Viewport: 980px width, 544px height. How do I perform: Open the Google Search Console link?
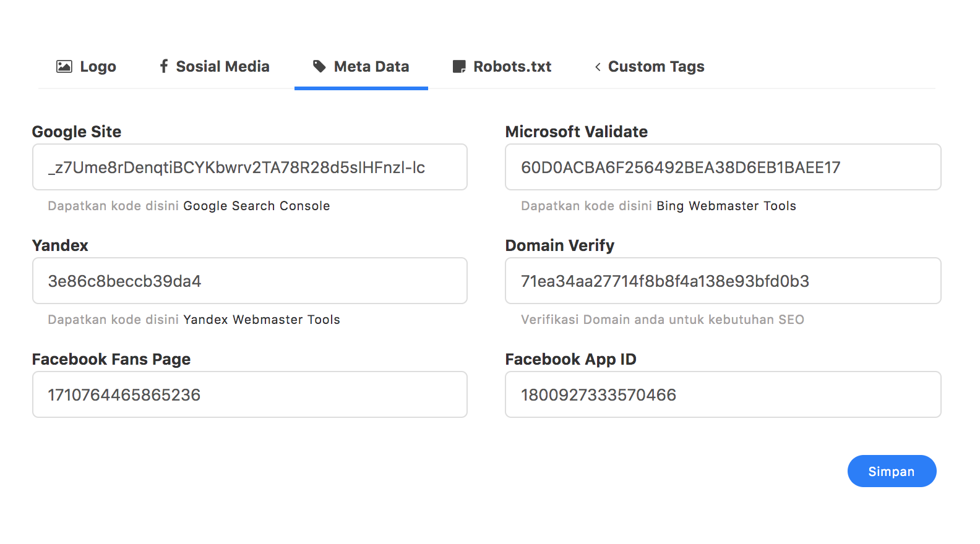click(256, 206)
